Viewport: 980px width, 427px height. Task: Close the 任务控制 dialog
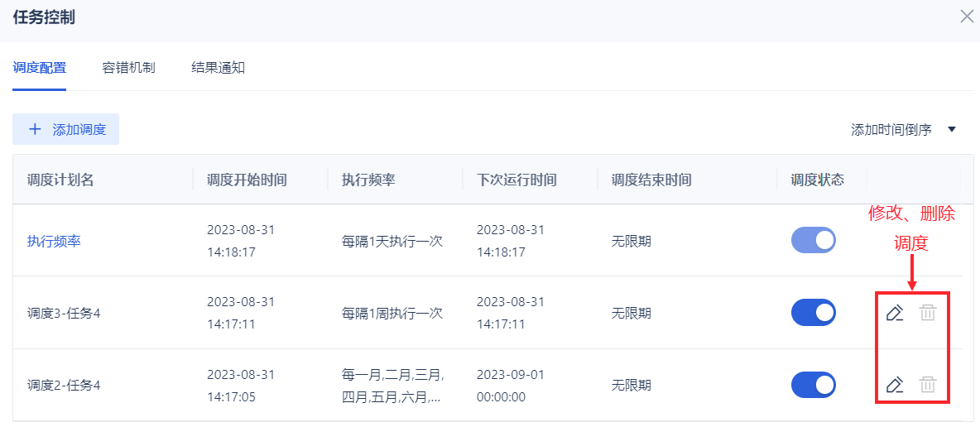point(966,17)
